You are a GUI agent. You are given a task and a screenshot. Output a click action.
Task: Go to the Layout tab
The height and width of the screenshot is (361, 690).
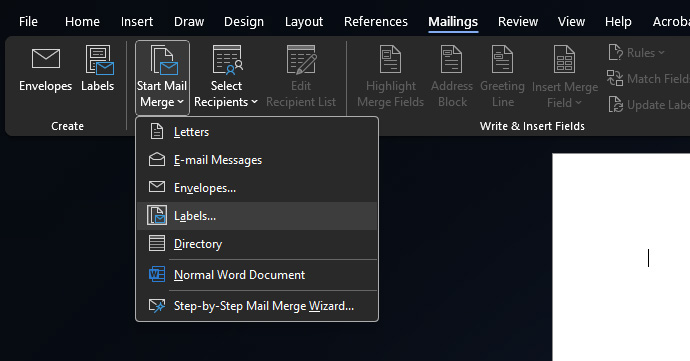304,22
